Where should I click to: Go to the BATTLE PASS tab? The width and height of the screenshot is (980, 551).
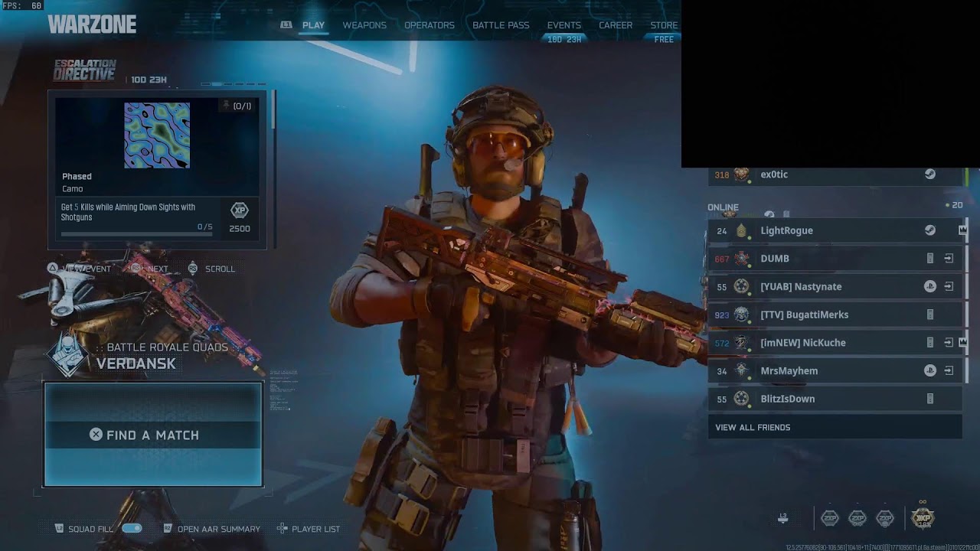click(501, 25)
